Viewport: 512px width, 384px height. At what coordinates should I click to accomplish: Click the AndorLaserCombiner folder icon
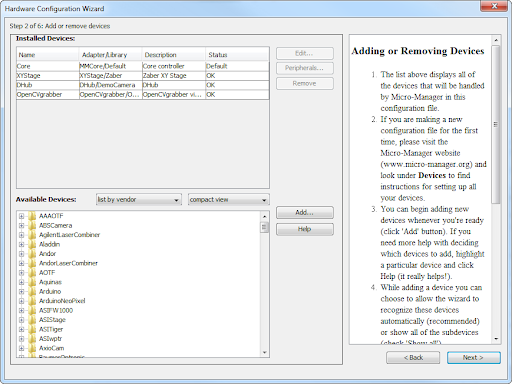[x=32, y=263]
